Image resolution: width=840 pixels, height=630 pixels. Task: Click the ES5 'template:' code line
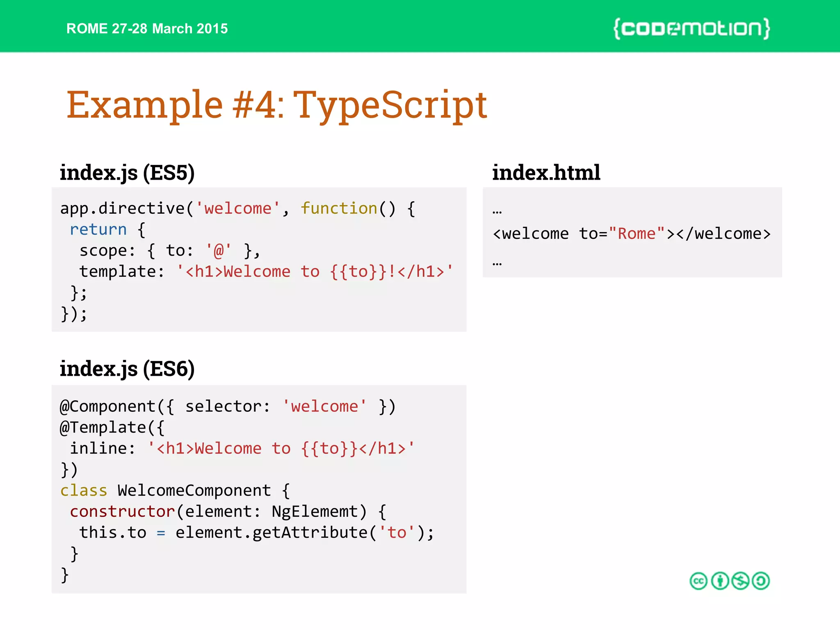266,272
